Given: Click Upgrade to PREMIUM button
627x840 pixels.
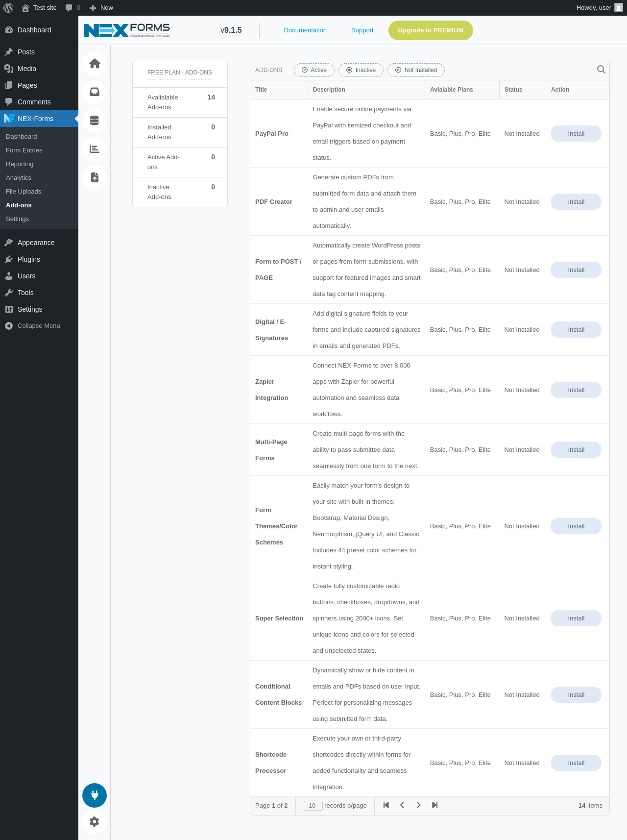Looking at the screenshot, I should 431,30.
